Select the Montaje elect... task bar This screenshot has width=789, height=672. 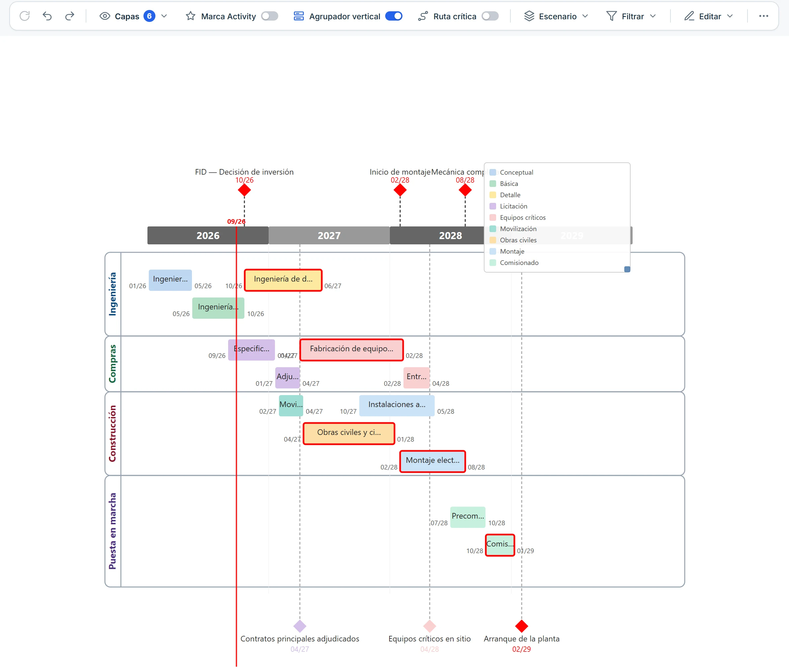click(x=433, y=461)
